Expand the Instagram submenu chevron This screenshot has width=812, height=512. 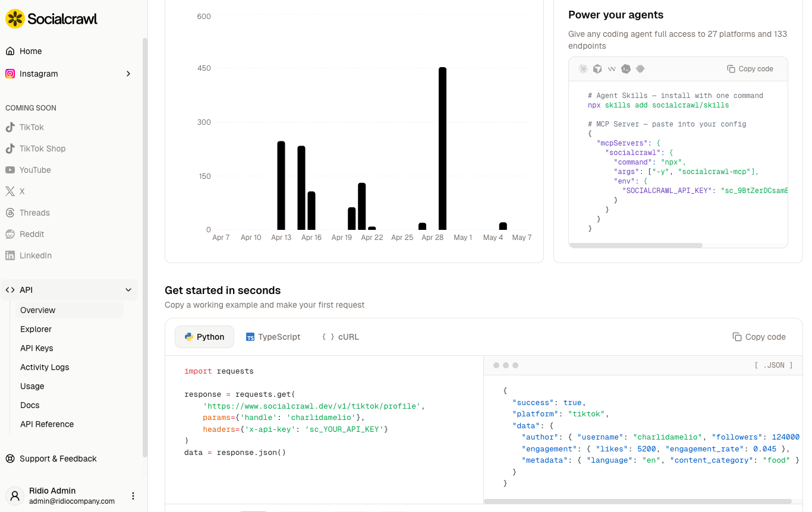pos(128,74)
